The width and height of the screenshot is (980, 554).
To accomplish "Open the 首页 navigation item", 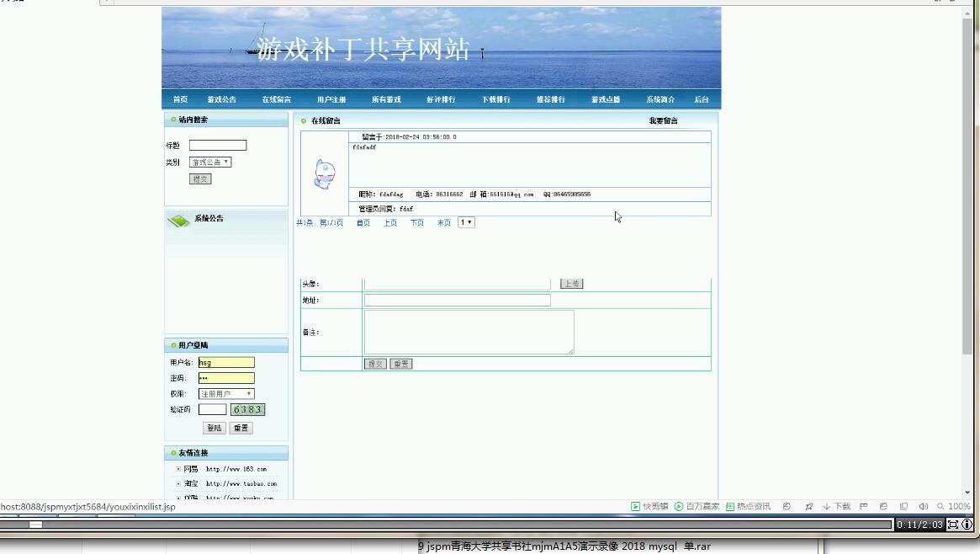I will tap(180, 99).
